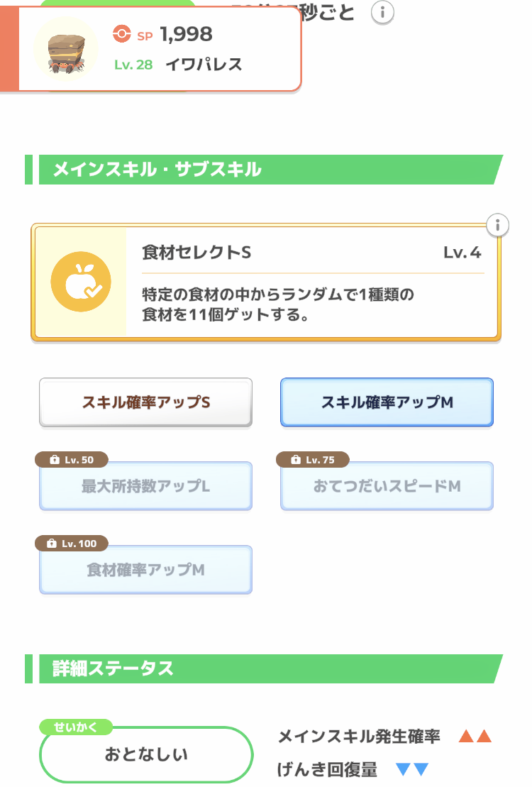Tap the info icon beside the timer text
This screenshot has height=787, width=532.
pos(383,13)
